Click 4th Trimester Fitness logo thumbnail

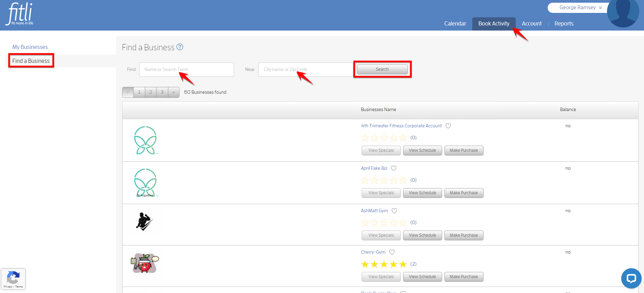pyautogui.click(x=146, y=140)
